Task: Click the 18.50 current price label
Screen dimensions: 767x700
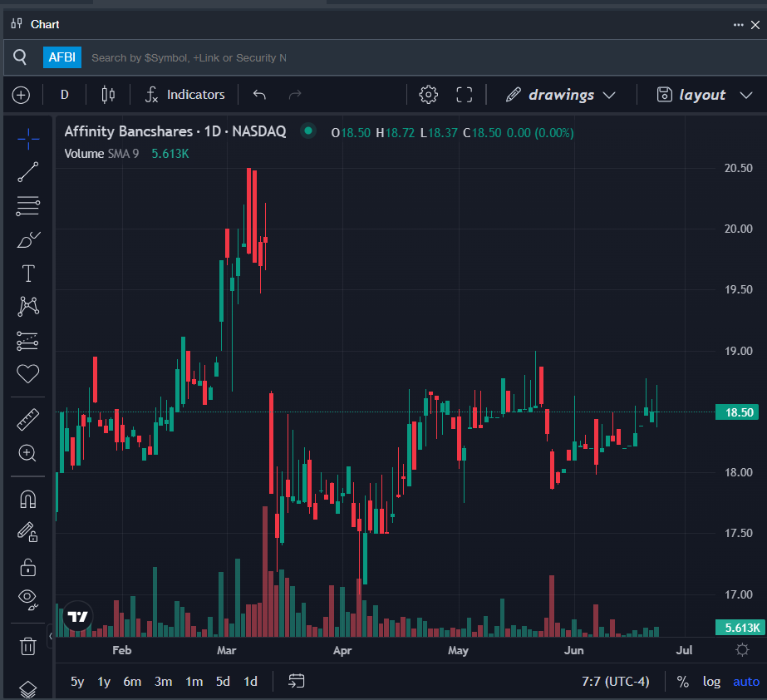Action: point(738,412)
